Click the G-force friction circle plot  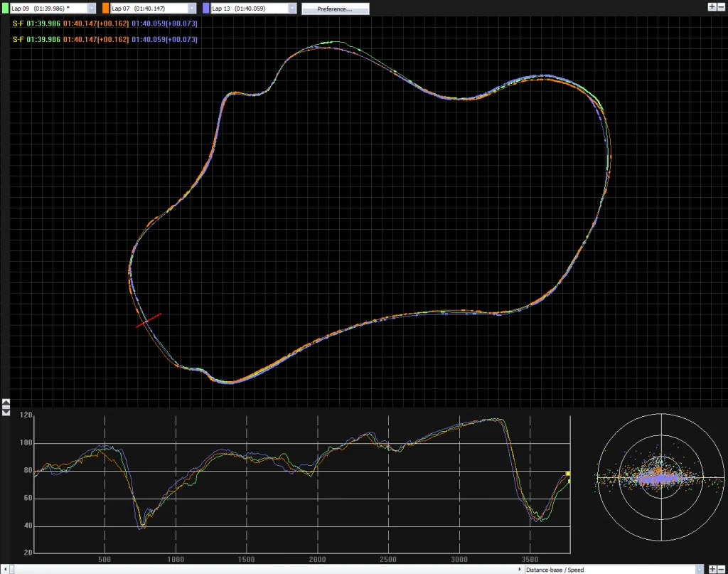point(660,477)
